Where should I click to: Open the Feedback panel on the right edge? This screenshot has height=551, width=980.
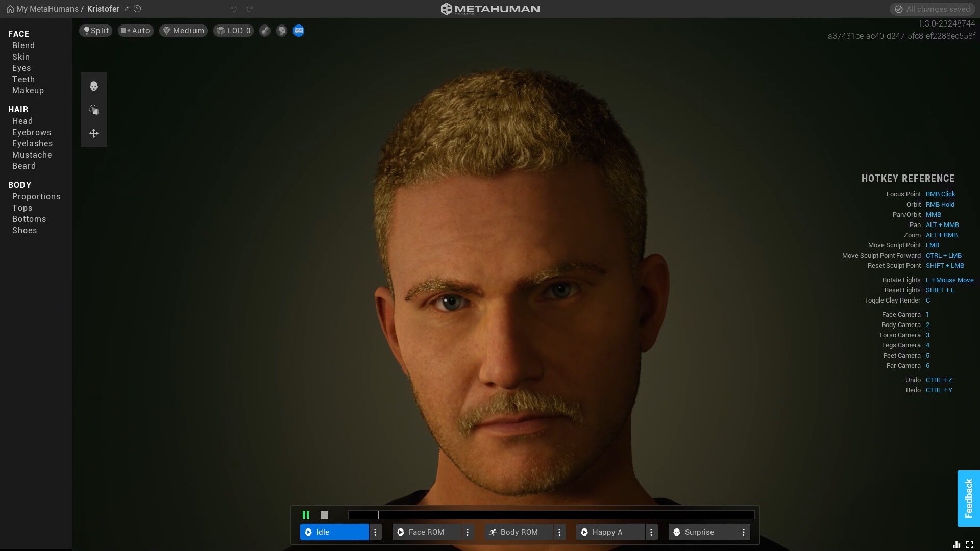pyautogui.click(x=968, y=498)
